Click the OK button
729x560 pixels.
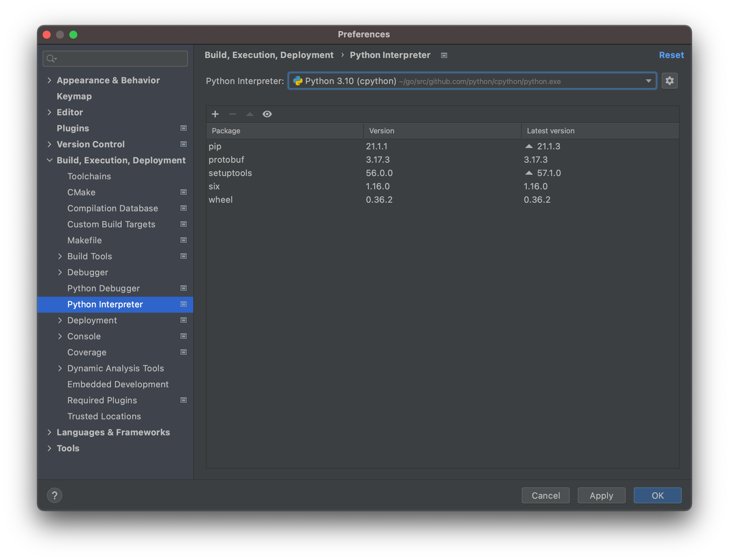click(x=657, y=495)
